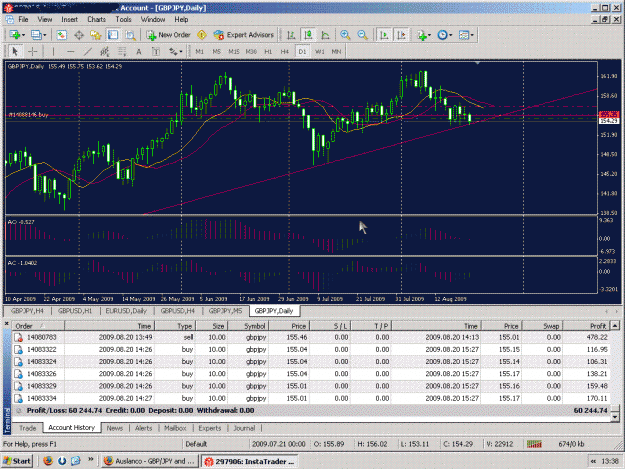Click the history list scroll-up arrow
Image resolution: width=625 pixels, height=469 pixels.
click(615, 326)
